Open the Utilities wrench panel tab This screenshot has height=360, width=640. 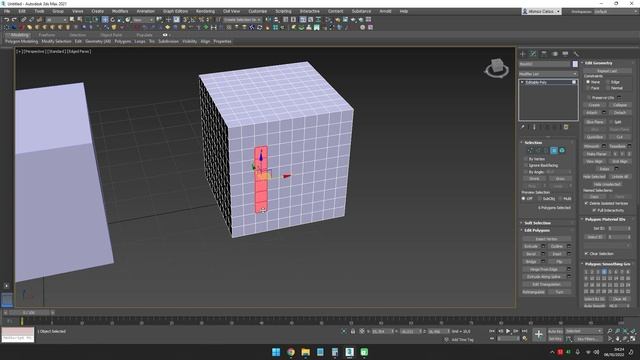point(576,54)
